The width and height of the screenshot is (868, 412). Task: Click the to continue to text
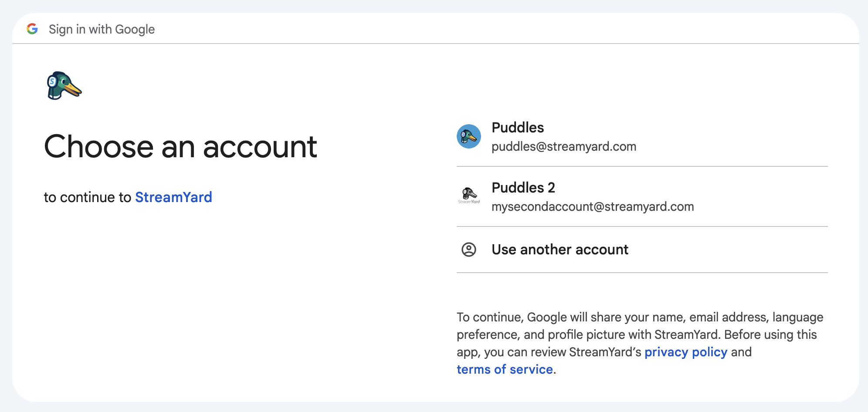88,197
